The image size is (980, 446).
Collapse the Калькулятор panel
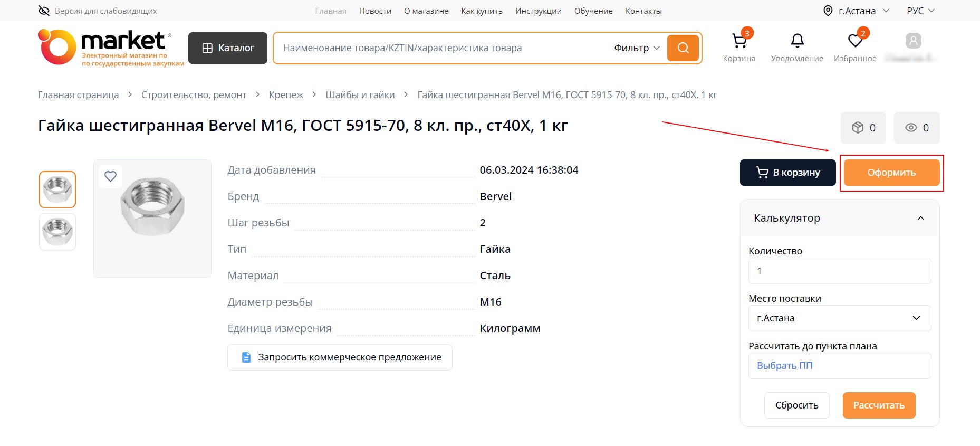pyautogui.click(x=920, y=218)
